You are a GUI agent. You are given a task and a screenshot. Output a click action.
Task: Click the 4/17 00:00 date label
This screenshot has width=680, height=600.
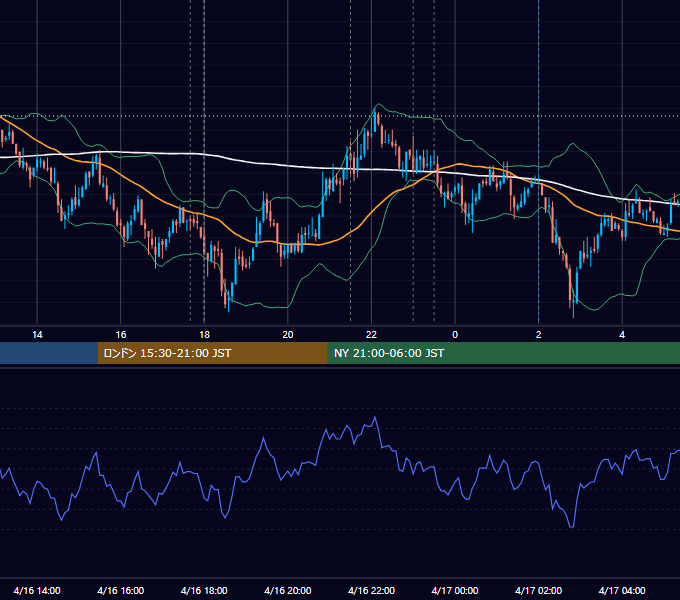coord(455,590)
